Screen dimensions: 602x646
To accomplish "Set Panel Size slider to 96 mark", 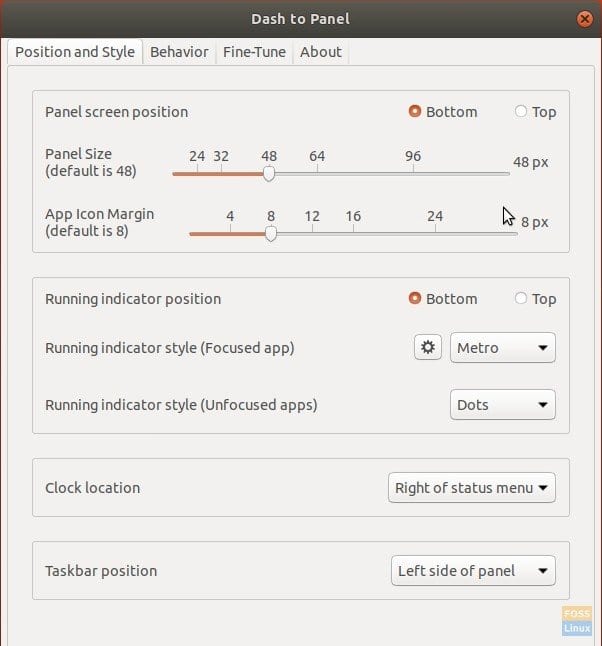I will [x=413, y=173].
